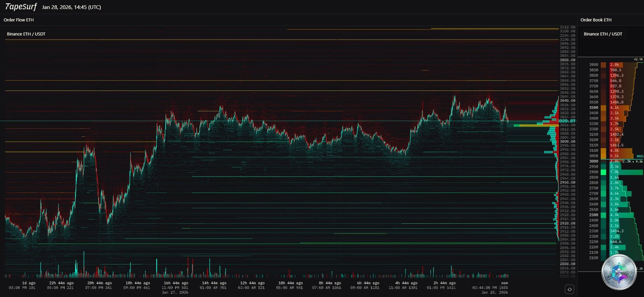Click the '12h 44m ago' time axis label
Image resolution: width=644 pixels, height=297 pixels.
pyautogui.click(x=252, y=283)
